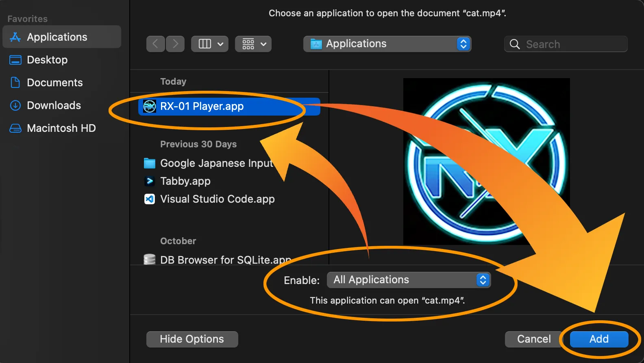Select Macintosh HD in the sidebar
This screenshot has width=644, height=363.
(x=61, y=128)
